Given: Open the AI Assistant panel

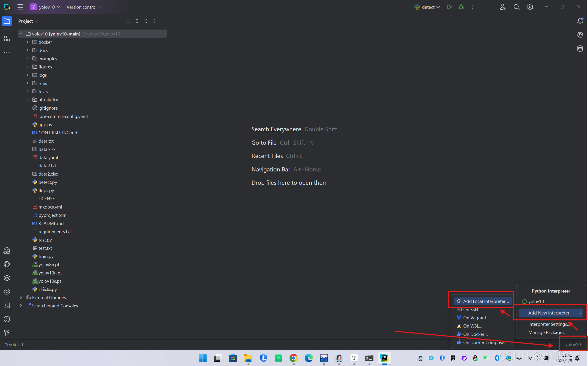Looking at the screenshot, I should [580, 35].
